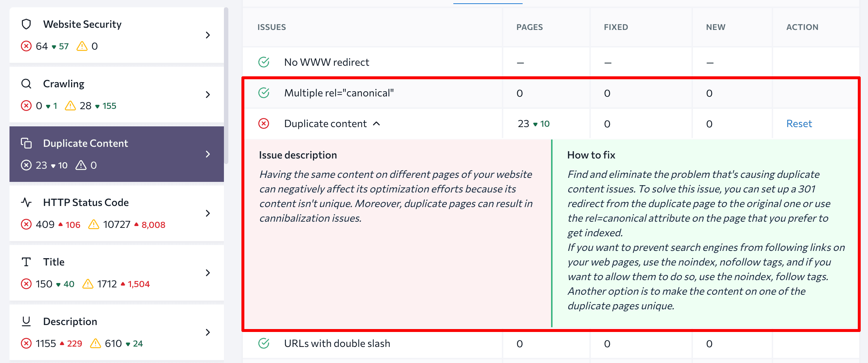Click the Reset link for Duplicate content

pyautogui.click(x=799, y=123)
